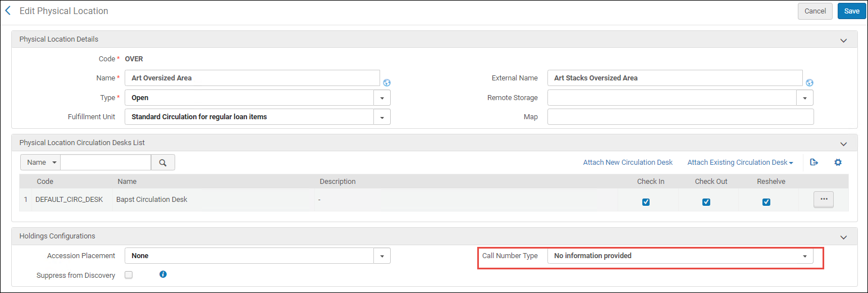Click into the Name field with Art Oversized Area

252,78
